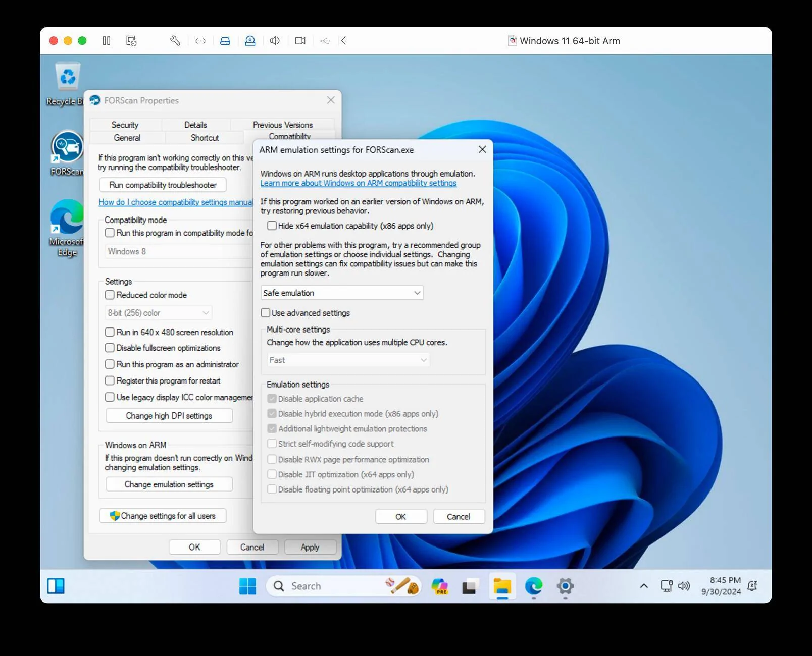Click the sound speaker icon in VM toolbar
812x656 pixels.
275,41
